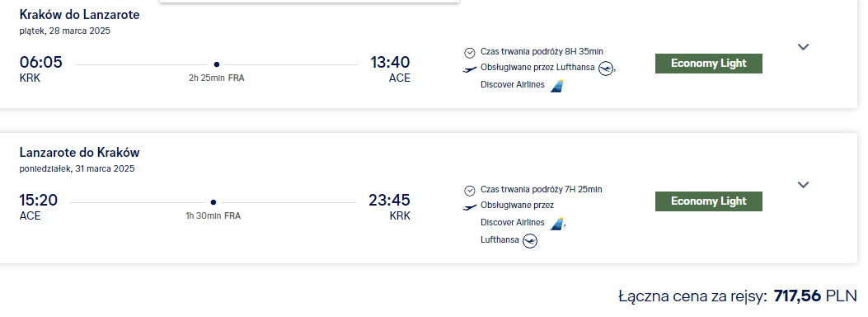
Task: Click the Kraków do Lanzarote heading
Action: point(79,15)
